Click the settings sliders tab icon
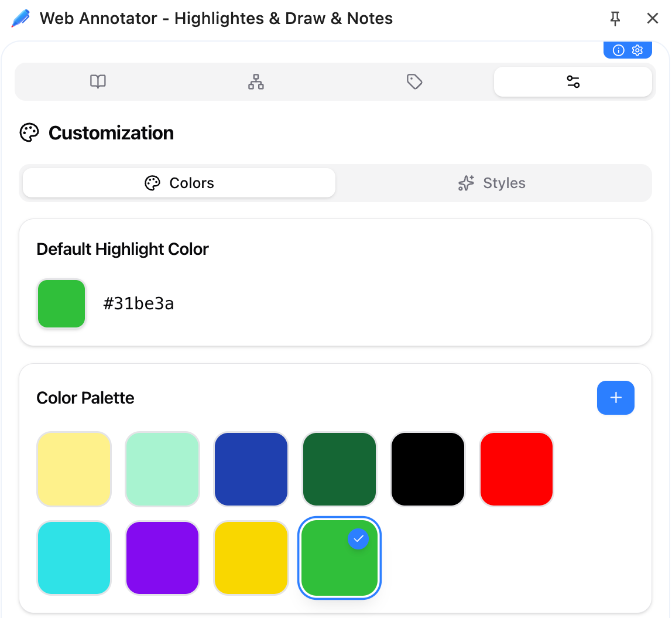The height and width of the screenshot is (618, 672). click(x=572, y=81)
